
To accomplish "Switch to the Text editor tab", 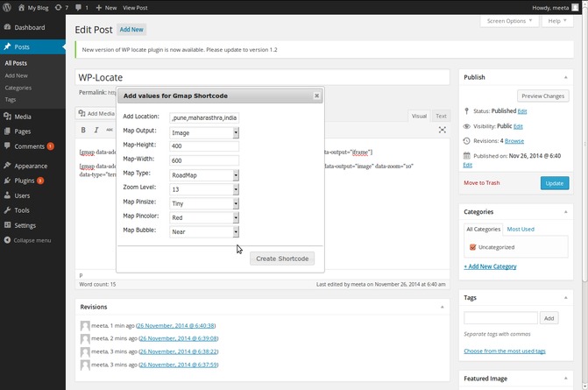I will click(x=441, y=116).
